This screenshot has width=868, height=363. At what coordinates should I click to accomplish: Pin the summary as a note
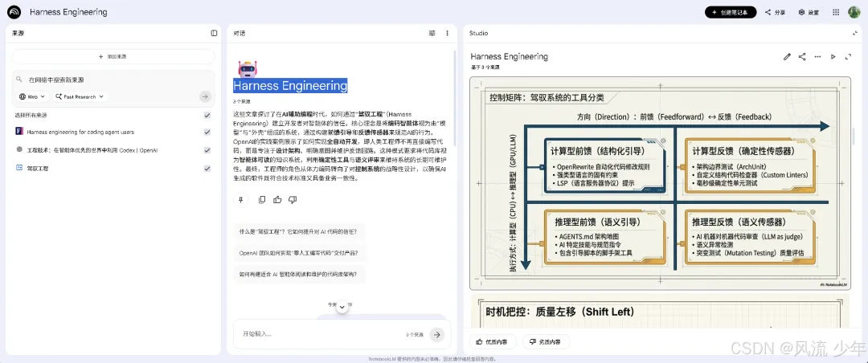[241, 200]
